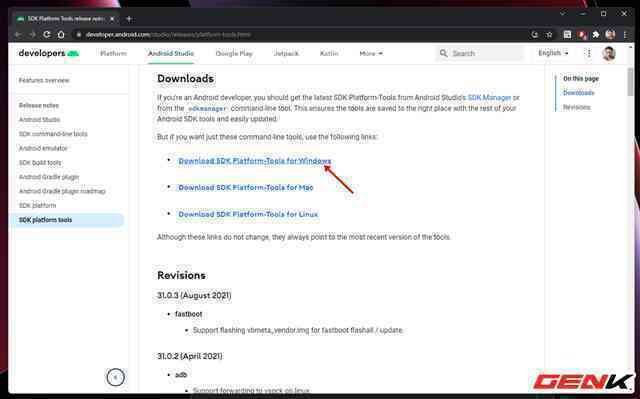Click the Downloads heading
Screen dimensions: 640x399
point(185,78)
